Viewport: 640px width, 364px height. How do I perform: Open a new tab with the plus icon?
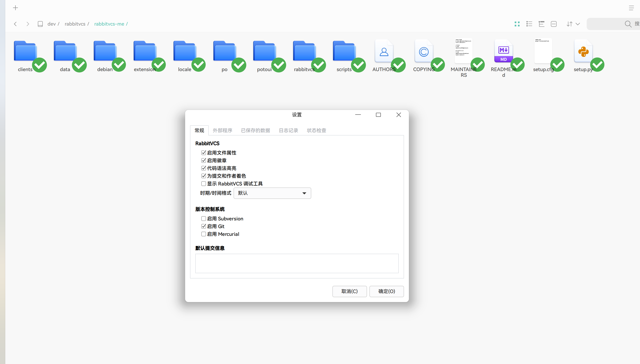pyautogui.click(x=15, y=8)
